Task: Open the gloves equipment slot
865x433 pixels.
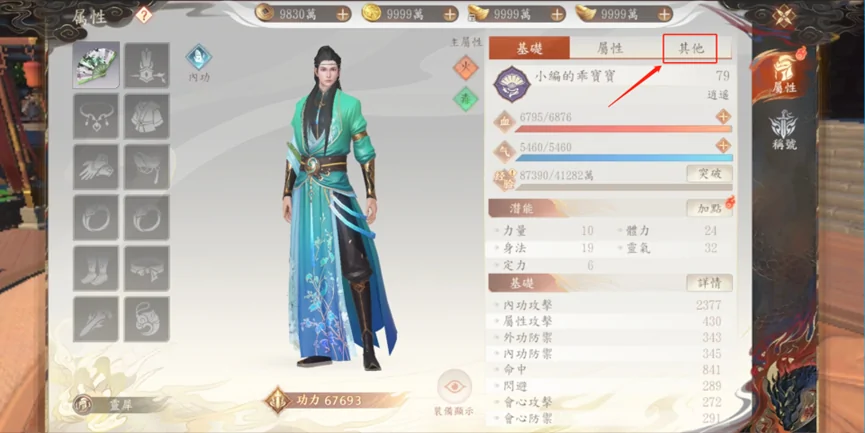Action: point(96,167)
